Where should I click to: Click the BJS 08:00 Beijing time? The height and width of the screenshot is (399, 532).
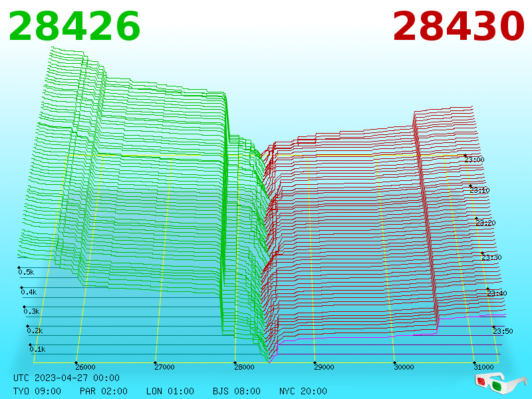click(237, 391)
